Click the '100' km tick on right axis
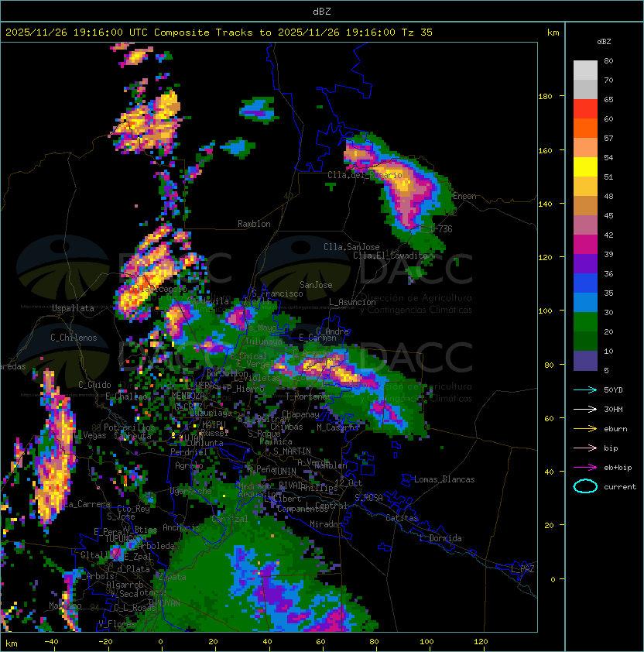The height and width of the screenshot is (652, 644). click(545, 311)
